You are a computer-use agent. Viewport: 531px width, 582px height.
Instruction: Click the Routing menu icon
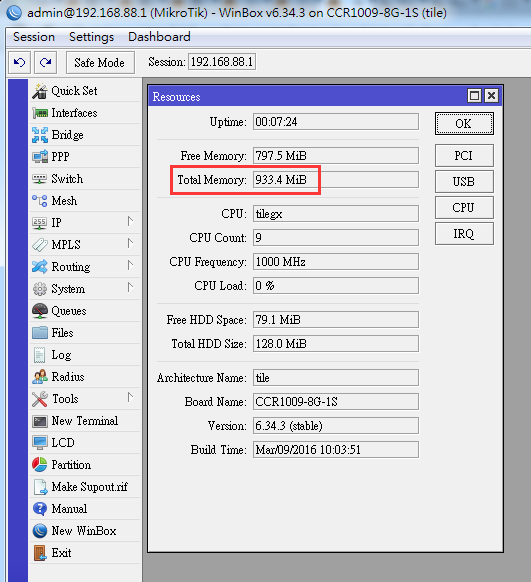pyautogui.click(x=40, y=267)
